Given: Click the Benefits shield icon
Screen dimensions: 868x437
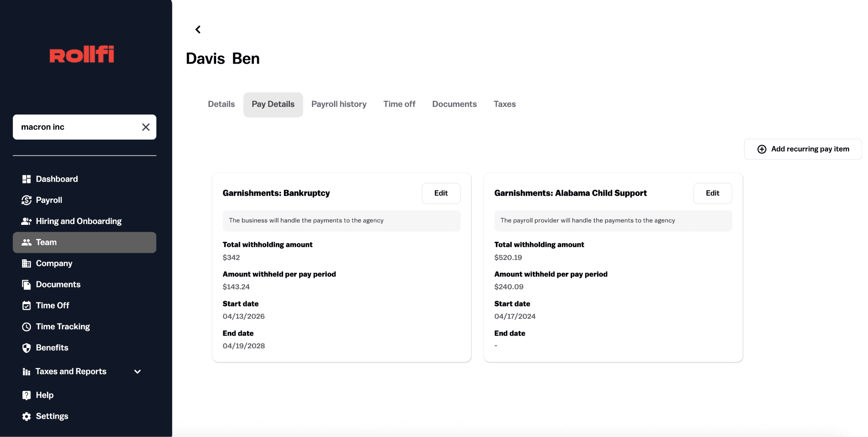Looking at the screenshot, I should [26, 348].
